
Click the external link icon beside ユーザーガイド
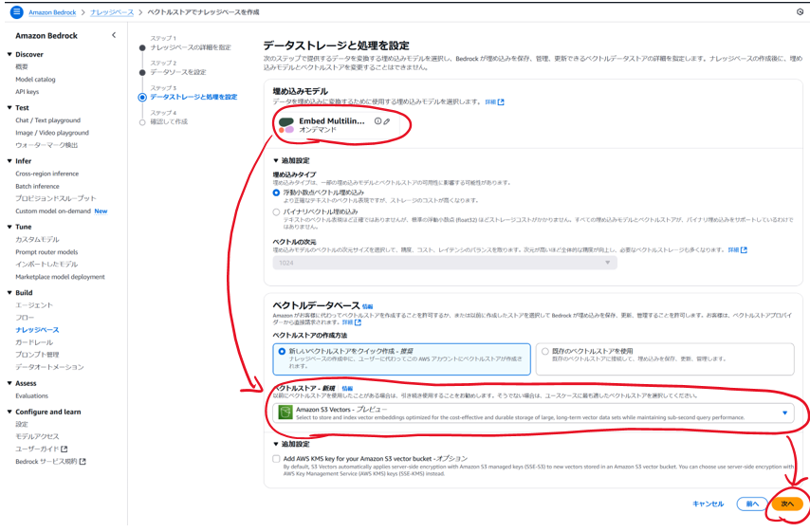[64, 449]
